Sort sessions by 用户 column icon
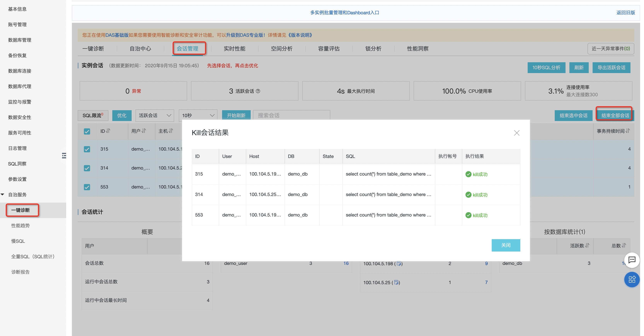 click(x=144, y=131)
